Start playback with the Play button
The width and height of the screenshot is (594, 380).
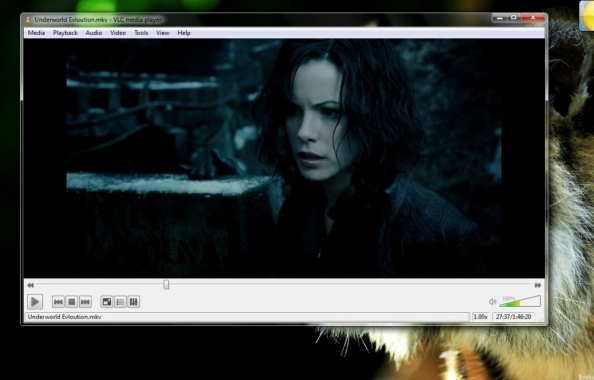click(x=35, y=302)
